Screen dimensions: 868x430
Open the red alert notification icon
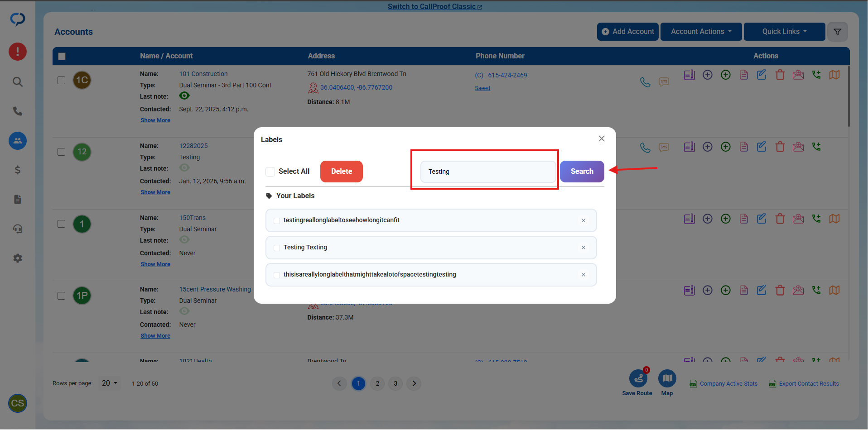[18, 52]
